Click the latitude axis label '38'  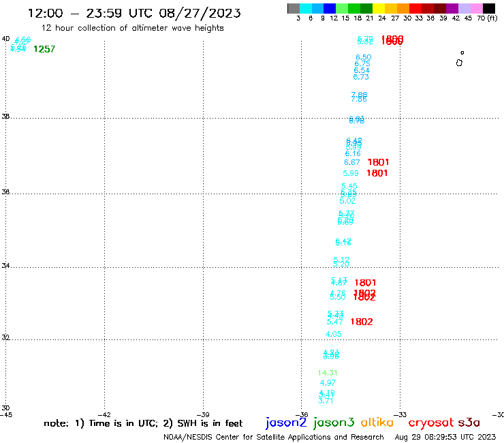tap(5, 116)
